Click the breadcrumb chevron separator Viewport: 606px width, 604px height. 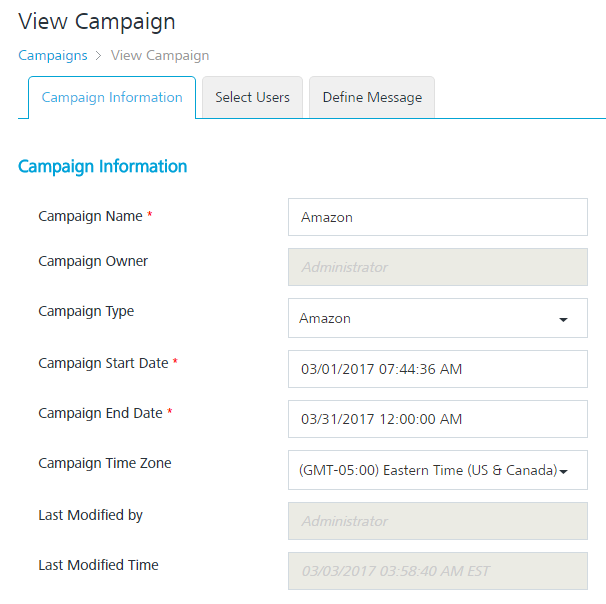[x=99, y=56]
